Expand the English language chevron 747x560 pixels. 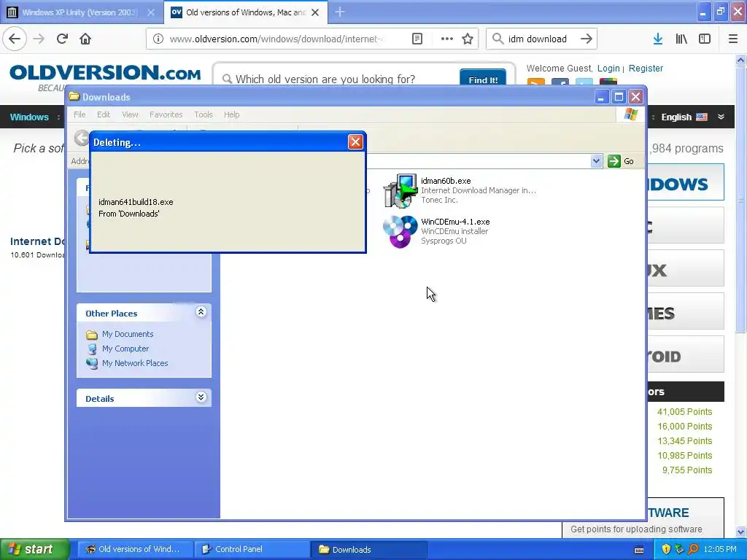[721, 117]
